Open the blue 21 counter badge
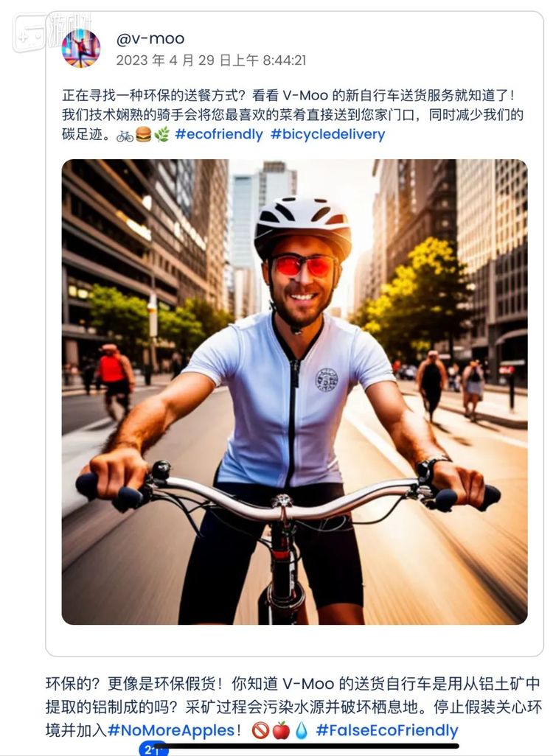The width and height of the screenshot is (553, 756). click(x=153, y=749)
